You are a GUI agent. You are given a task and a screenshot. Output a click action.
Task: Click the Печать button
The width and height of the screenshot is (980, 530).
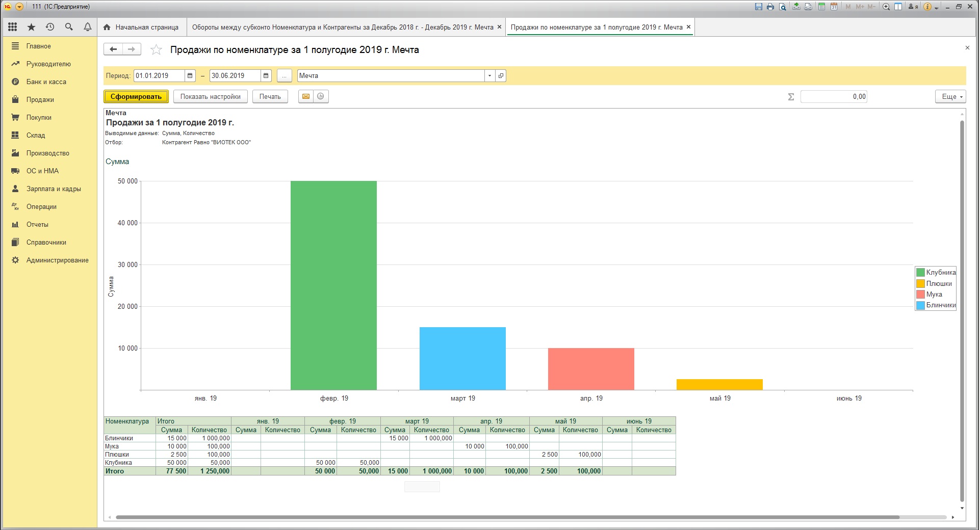[270, 96]
